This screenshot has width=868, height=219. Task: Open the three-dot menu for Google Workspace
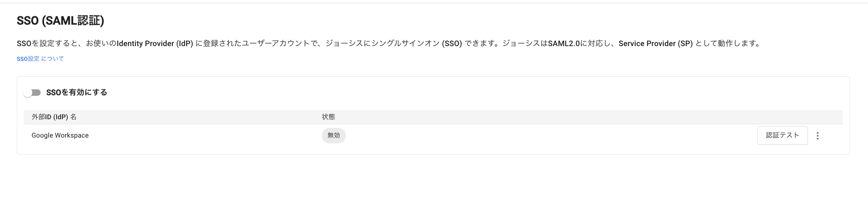(817, 136)
